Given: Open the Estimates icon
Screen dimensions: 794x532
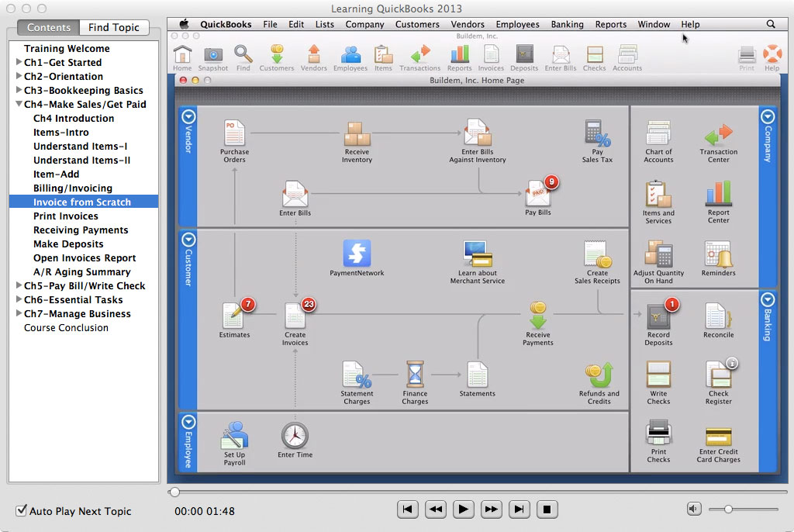Looking at the screenshot, I should click(233, 316).
